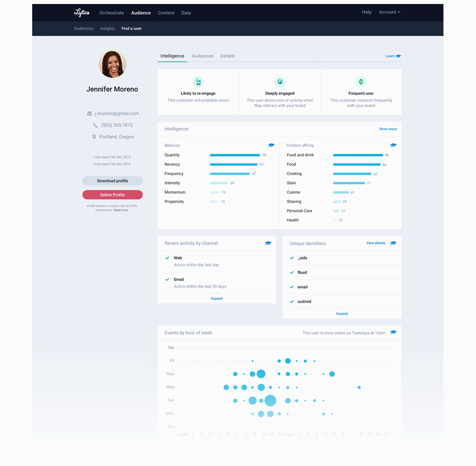Image resolution: width=476 pixels, height=466 pixels.
Task: Click Jennifer Moreno's profile photo
Action: pos(112,64)
